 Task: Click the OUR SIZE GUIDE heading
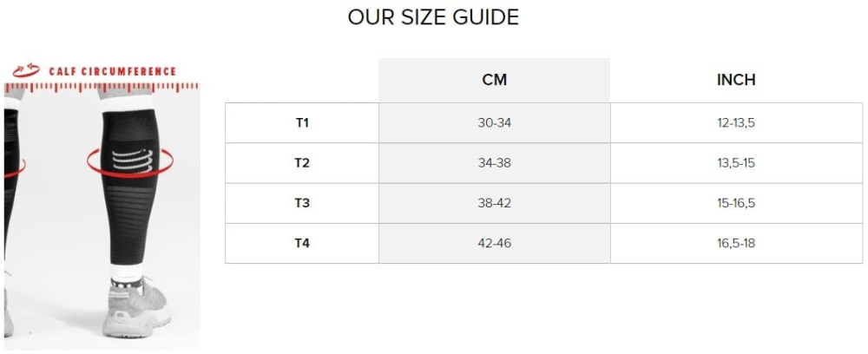[433, 17]
